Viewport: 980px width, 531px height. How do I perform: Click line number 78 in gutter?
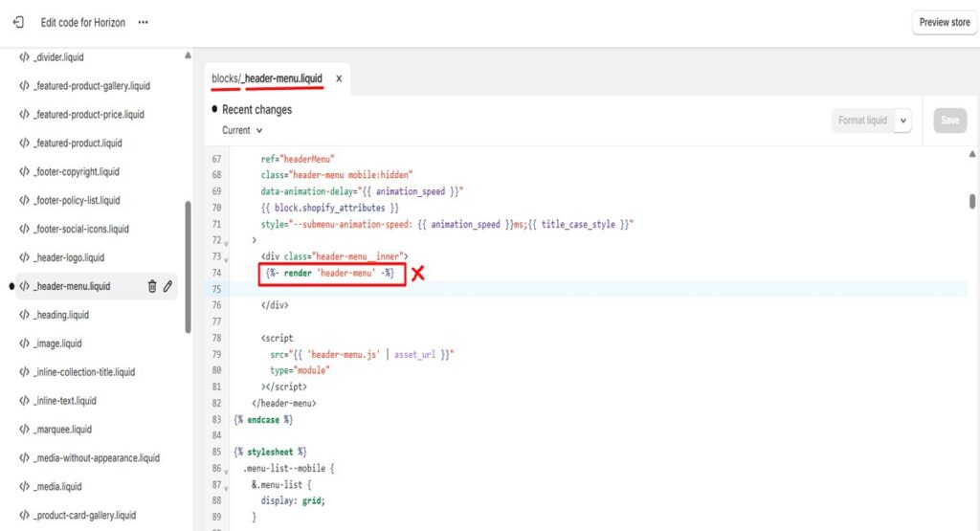tap(216, 338)
